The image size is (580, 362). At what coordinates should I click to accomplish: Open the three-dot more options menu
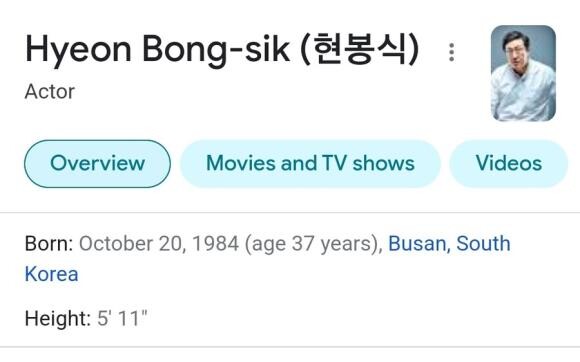click(x=451, y=52)
